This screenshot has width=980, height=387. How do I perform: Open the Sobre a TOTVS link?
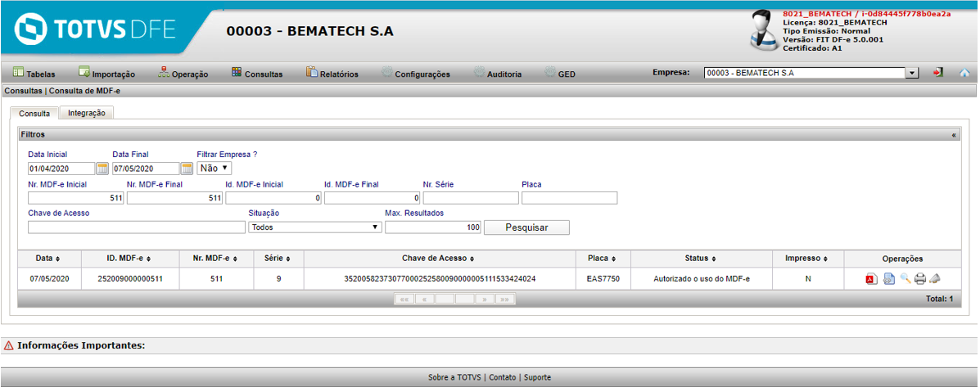(454, 377)
